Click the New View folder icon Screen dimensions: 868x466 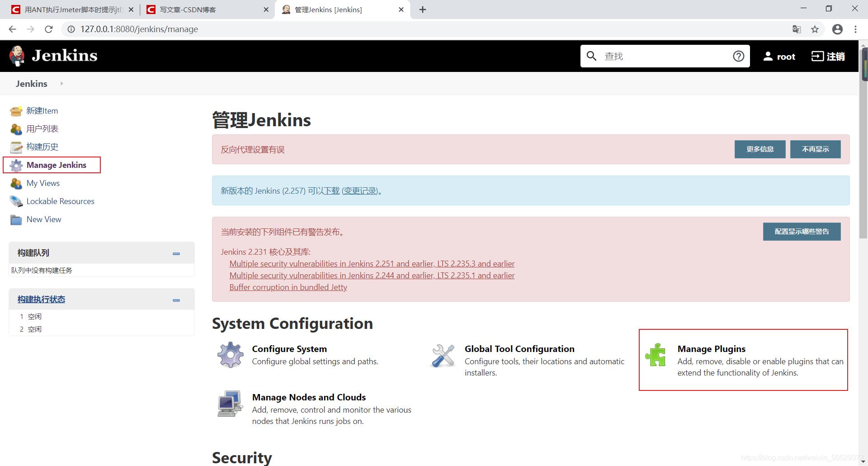16,219
